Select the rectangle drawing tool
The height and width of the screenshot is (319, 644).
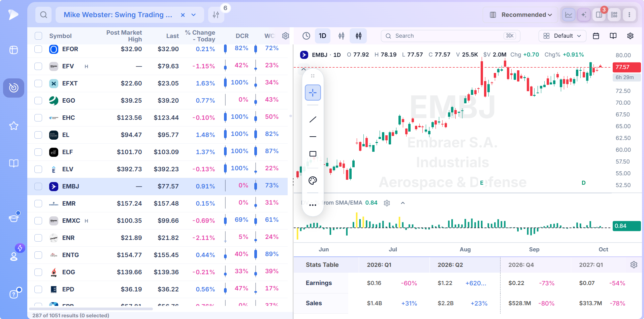pos(313,154)
